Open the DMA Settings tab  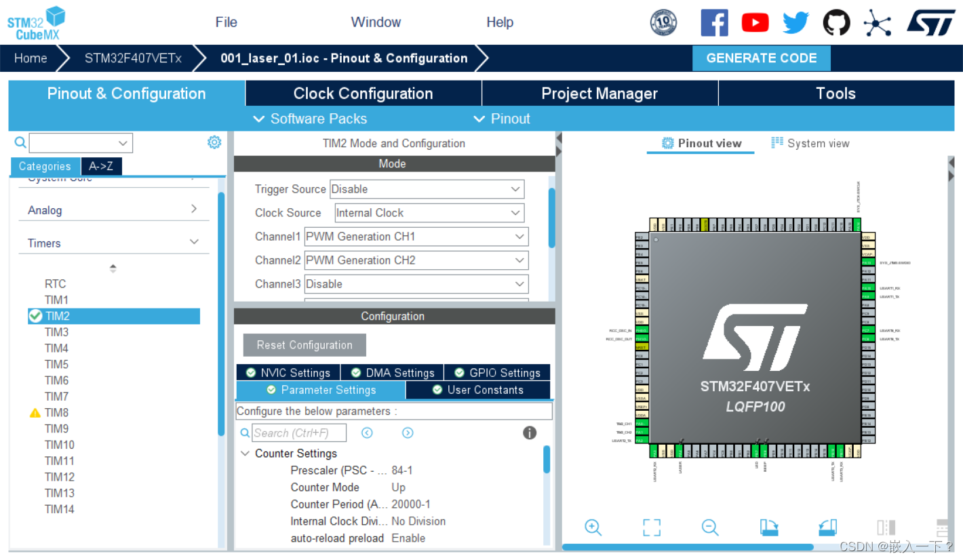click(x=392, y=373)
